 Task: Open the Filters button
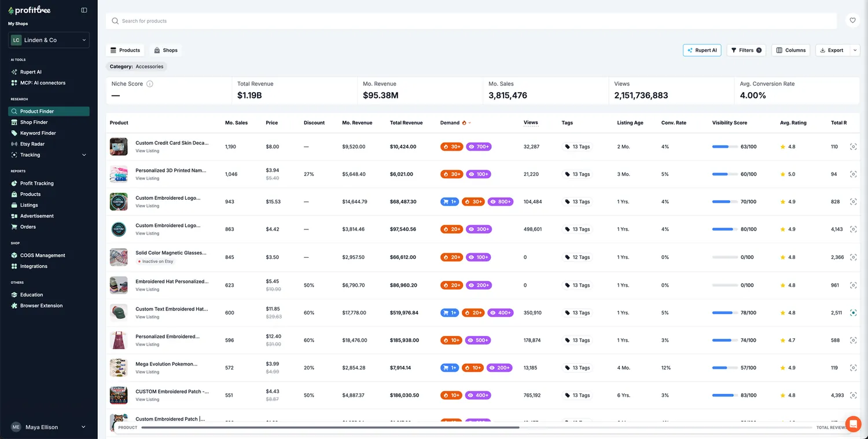click(746, 50)
